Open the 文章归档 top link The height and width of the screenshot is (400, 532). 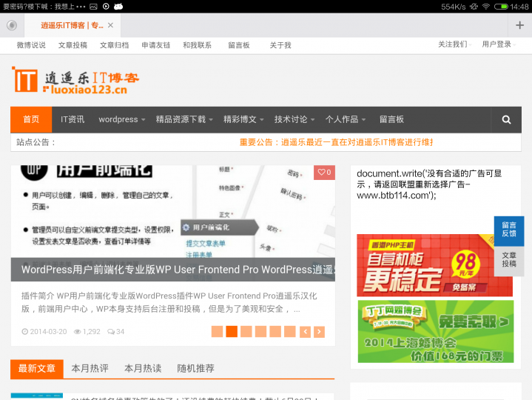coord(115,45)
